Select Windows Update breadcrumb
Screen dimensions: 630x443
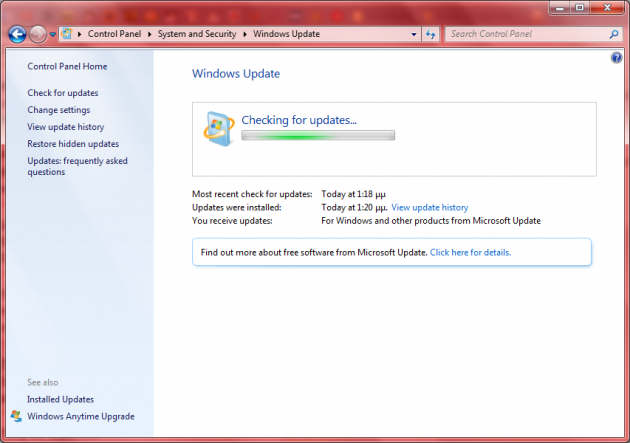click(x=286, y=34)
